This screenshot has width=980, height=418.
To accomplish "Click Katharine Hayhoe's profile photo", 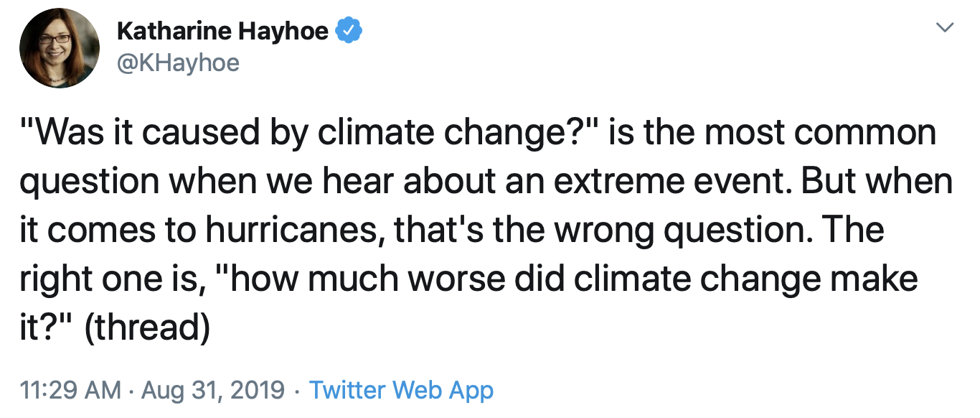I will point(59,50).
